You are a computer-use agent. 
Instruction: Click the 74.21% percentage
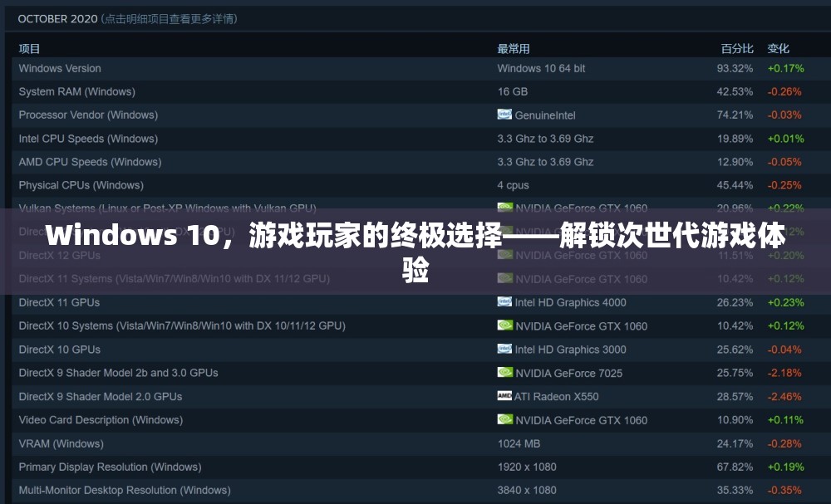click(x=735, y=115)
